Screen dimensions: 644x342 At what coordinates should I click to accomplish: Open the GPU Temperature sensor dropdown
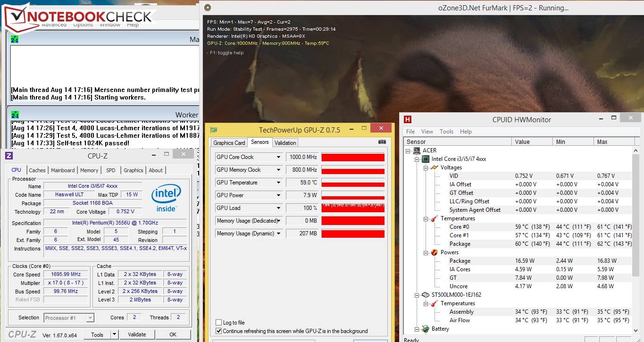(279, 183)
